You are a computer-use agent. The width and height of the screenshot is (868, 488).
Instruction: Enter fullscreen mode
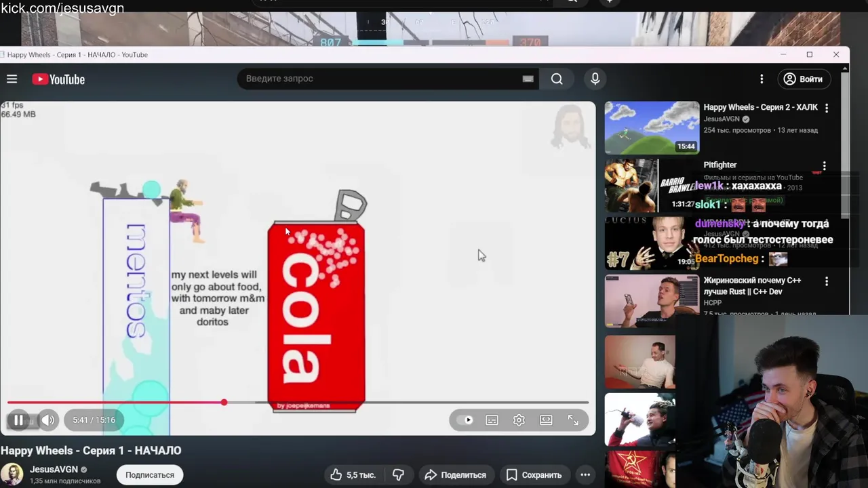573,420
